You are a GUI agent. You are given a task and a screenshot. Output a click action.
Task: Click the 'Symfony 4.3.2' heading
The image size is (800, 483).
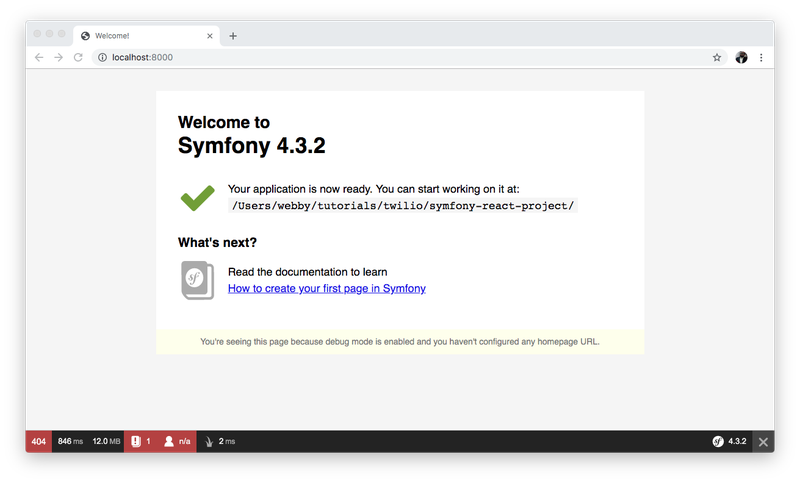point(252,145)
